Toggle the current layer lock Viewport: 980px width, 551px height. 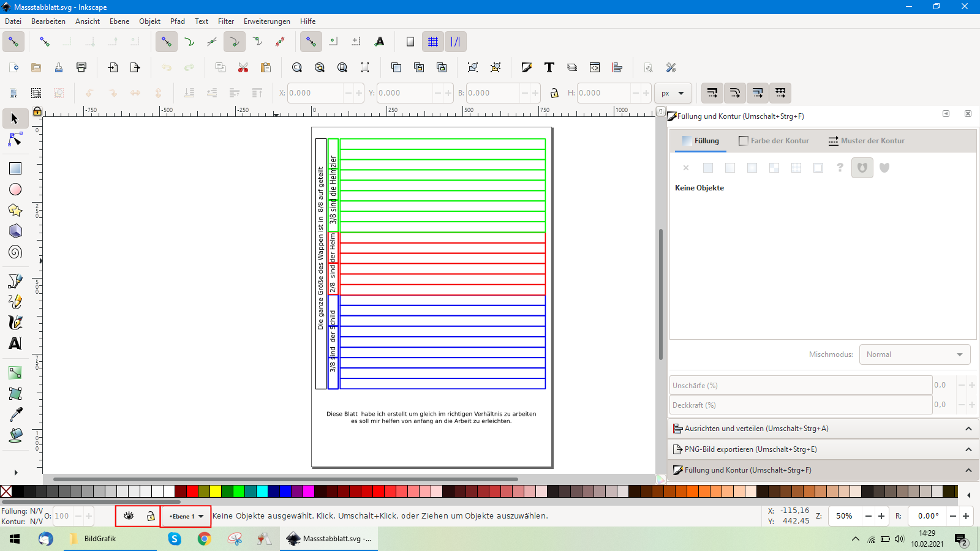click(x=151, y=516)
